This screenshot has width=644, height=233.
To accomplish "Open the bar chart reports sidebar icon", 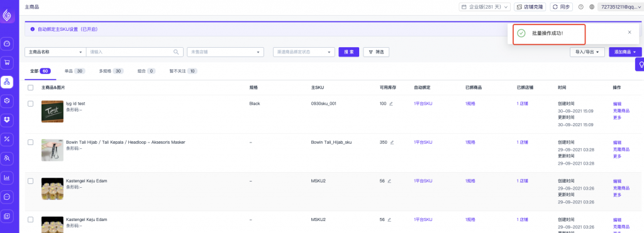I will (6, 177).
